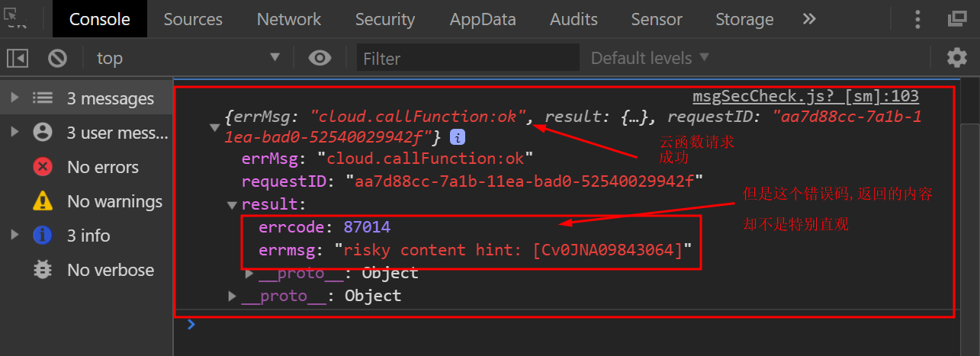The height and width of the screenshot is (356, 980).
Task: Open console settings gear icon
Action: 956,58
